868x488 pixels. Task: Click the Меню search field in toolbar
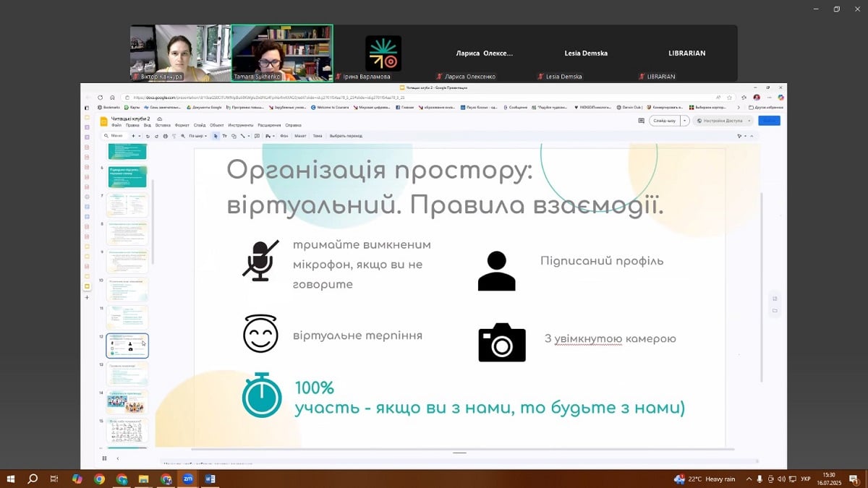(116, 136)
